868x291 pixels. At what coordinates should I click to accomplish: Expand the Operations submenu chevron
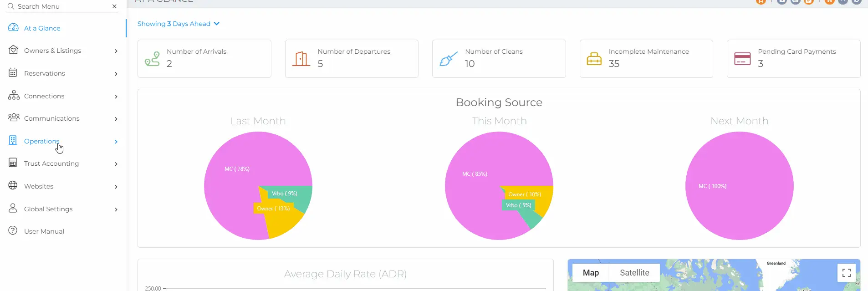(x=116, y=142)
